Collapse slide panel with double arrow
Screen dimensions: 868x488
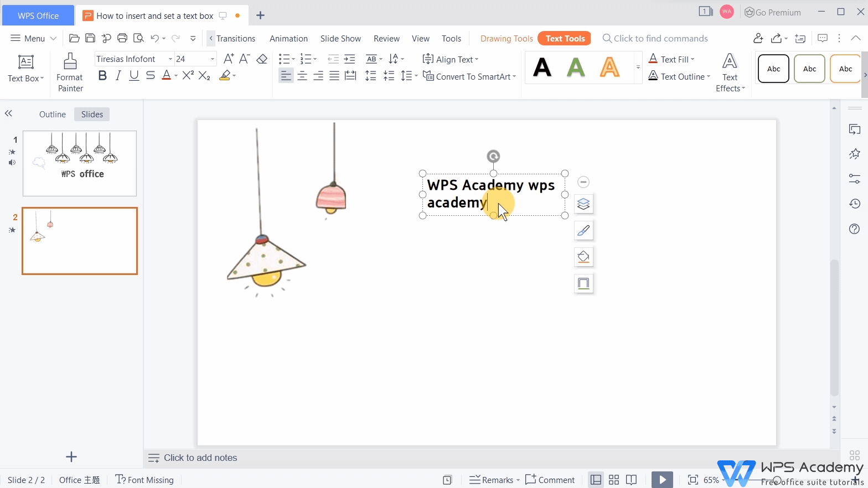pos(8,113)
